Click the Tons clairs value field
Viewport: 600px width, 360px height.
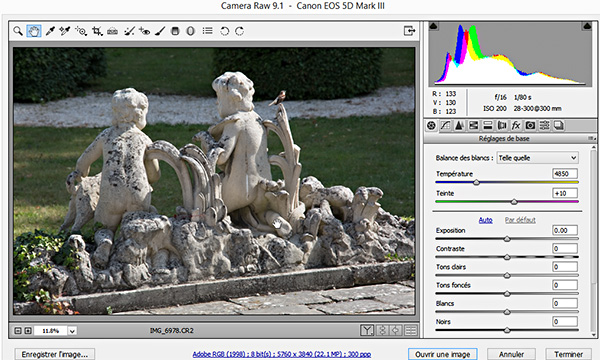click(x=565, y=267)
